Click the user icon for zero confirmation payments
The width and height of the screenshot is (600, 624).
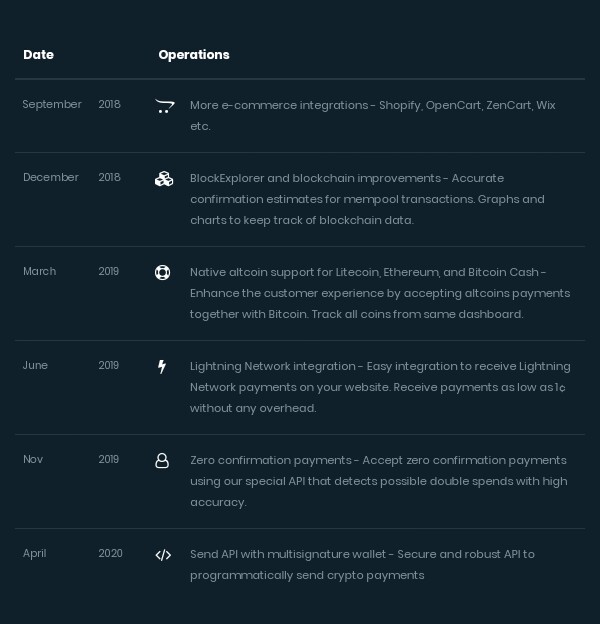click(162, 461)
